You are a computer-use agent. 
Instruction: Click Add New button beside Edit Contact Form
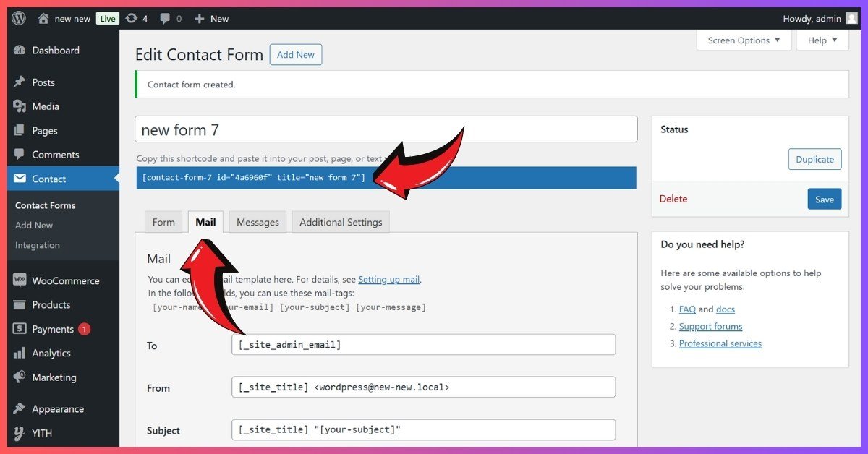(x=296, y=55)
